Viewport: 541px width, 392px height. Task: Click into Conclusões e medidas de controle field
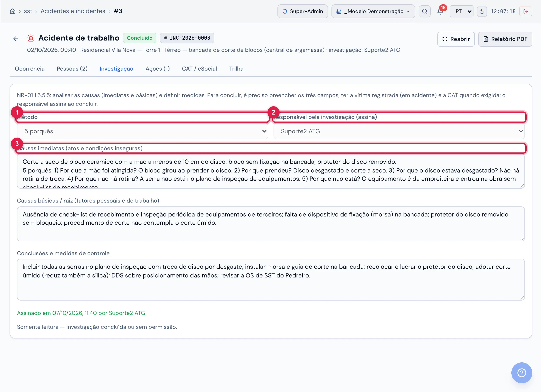click(x=271, y=280)
